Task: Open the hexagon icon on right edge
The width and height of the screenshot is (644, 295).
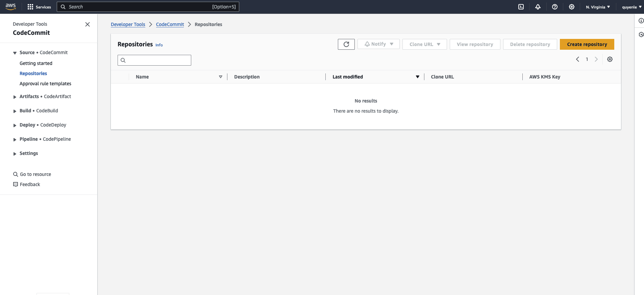Action: pyautogui.click(x=641, y=35)
